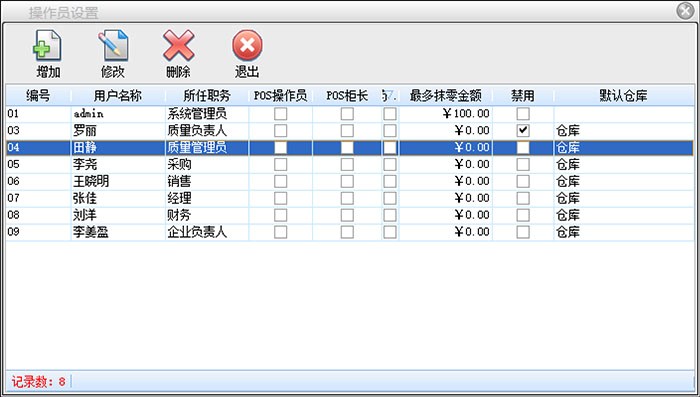This screenshot has width=700, height=397.
Task: Uncheck 禁用 checkbox for 罗丽
Action: [x=523, y=131]
